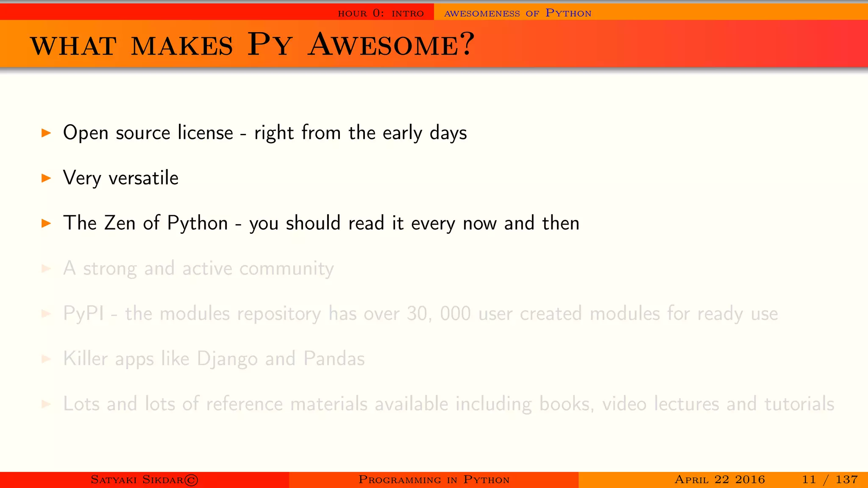868x488 pixels.
Task: Click the 'Lots and lots of reference materials' line
Action: [449, 404]
